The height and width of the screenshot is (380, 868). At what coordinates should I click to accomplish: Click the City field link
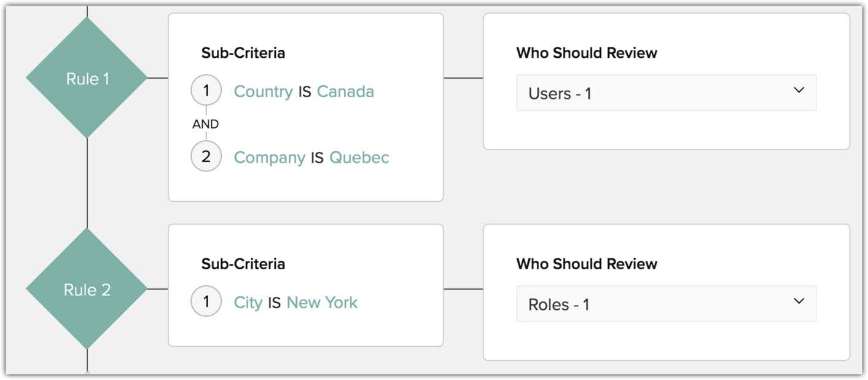point(248,303)
